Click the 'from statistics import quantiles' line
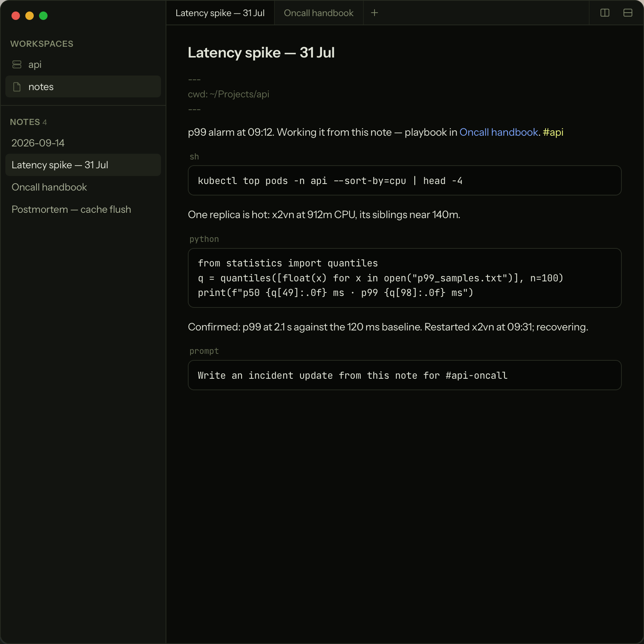 288,263
